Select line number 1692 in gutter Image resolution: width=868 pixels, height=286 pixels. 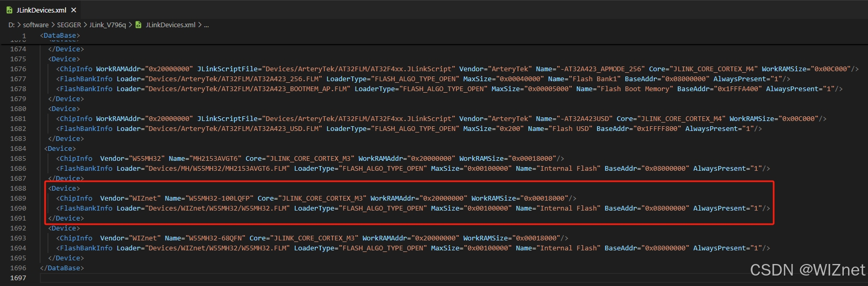click(x=18, y=228)
